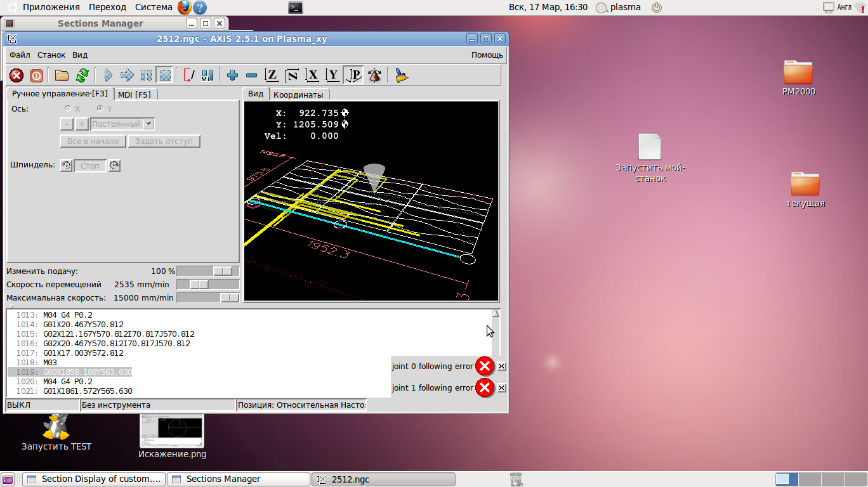Clear live plot with broom icon

click(x=400, y=76)
